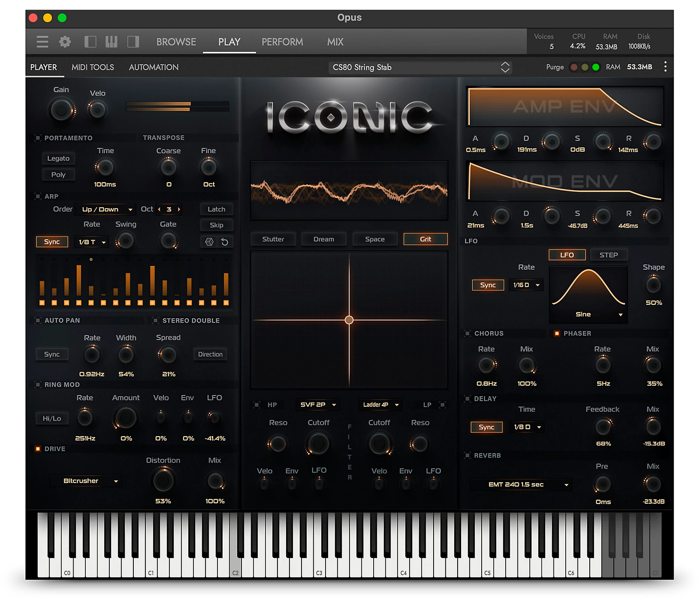700x602 pixels.
Task: Open the CS80 String Stab preset selector
Action: (420, 67)
